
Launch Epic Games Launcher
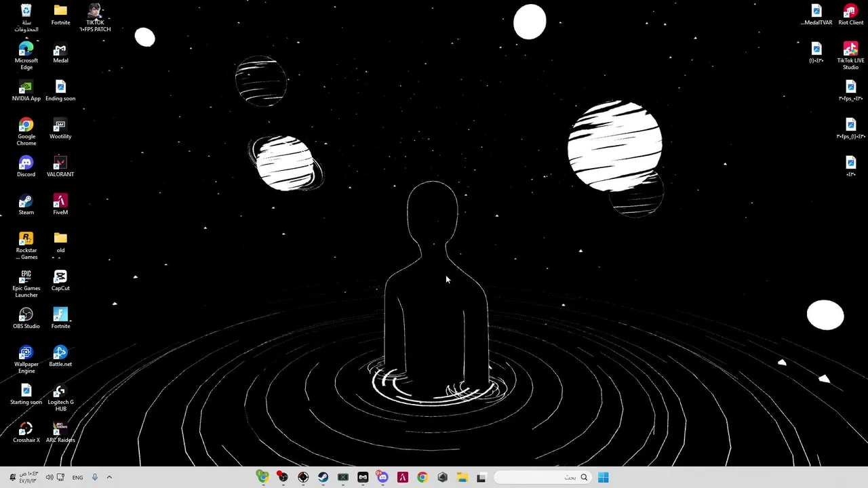coord(26,283)
